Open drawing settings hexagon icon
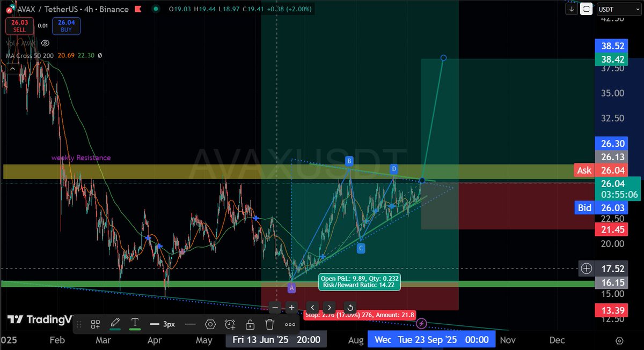The height and width of the screenshot is (350, 644). (x=210, y=324)
